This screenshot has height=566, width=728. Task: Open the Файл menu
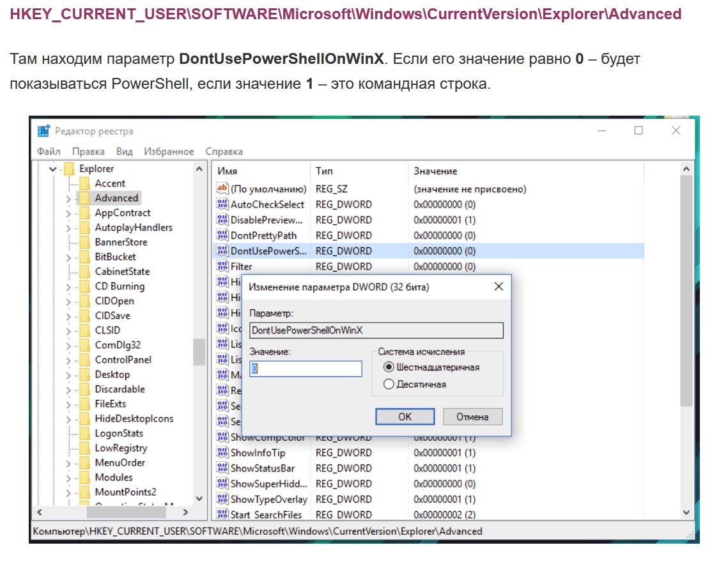[x=49, y=151]
